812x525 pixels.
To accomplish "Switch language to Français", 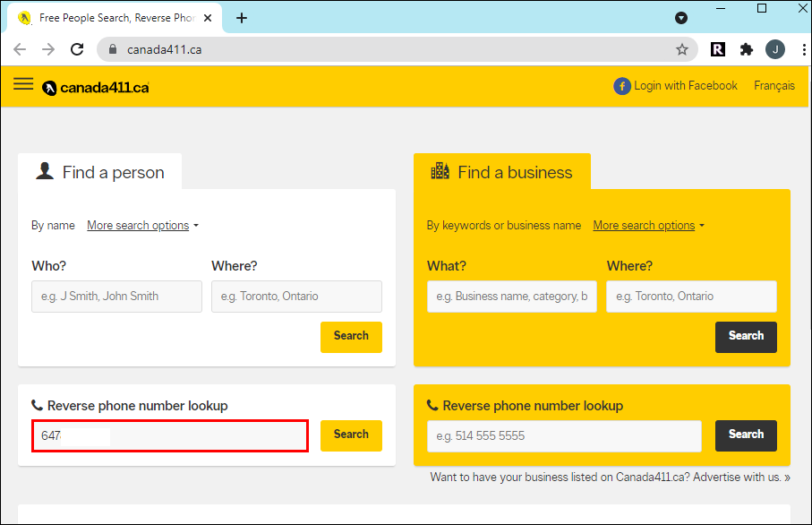I will point(774,86).
